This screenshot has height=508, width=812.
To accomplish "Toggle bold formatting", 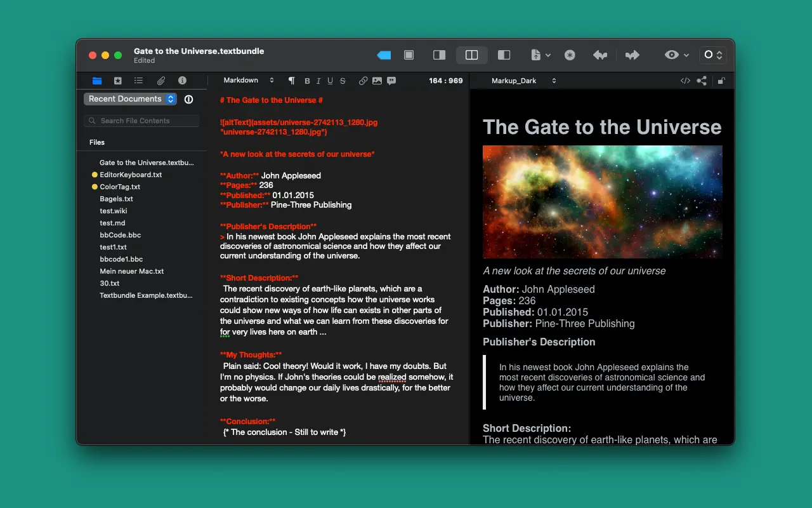I will [307, 81].
